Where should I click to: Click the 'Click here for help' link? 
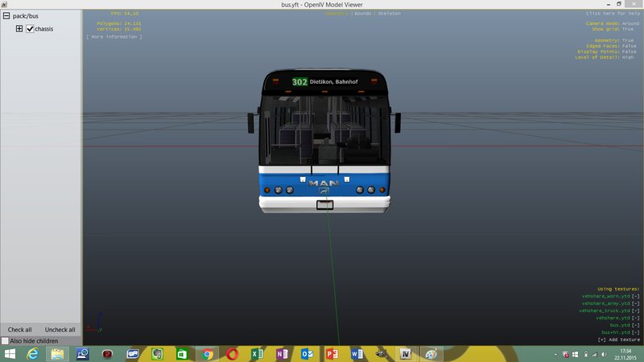613,14
